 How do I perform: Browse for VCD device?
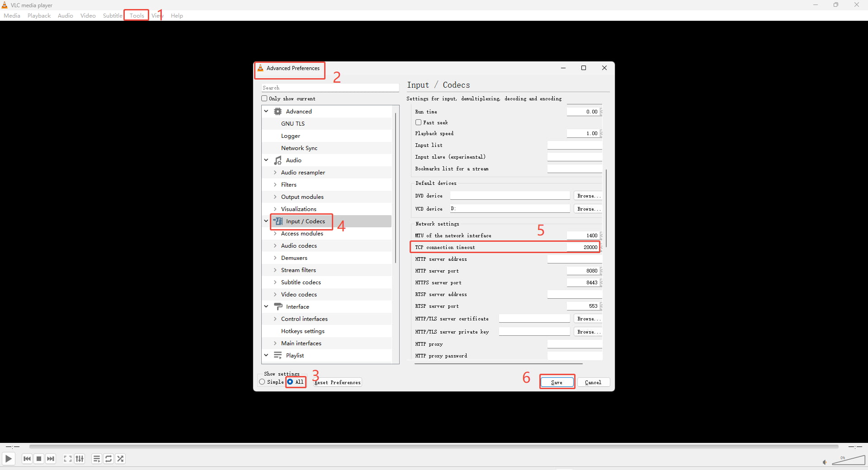pyautogui.click(x=589, y=209)
